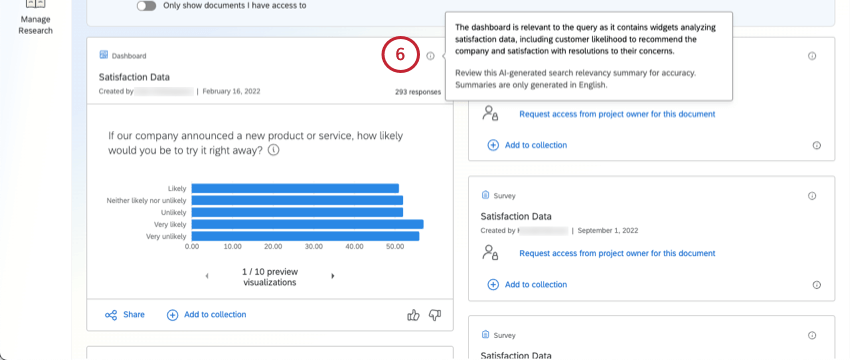850x360 pixels.
Task: Click the locked user icon in the top right card
Action: [x=490, y=113]
